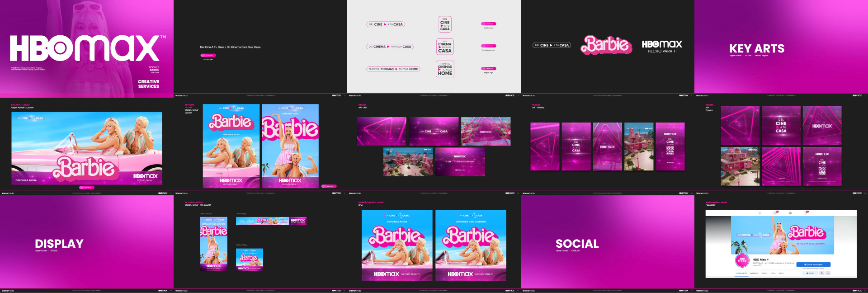Open the landscape Barbie car key art
The width and height of the screenshot is (868, 293).
tap(87, 148)
